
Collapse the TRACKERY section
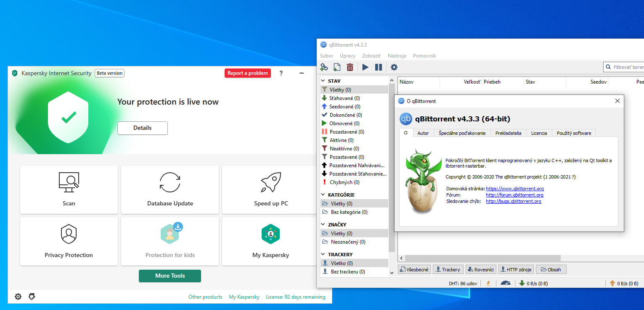point(323,255)
